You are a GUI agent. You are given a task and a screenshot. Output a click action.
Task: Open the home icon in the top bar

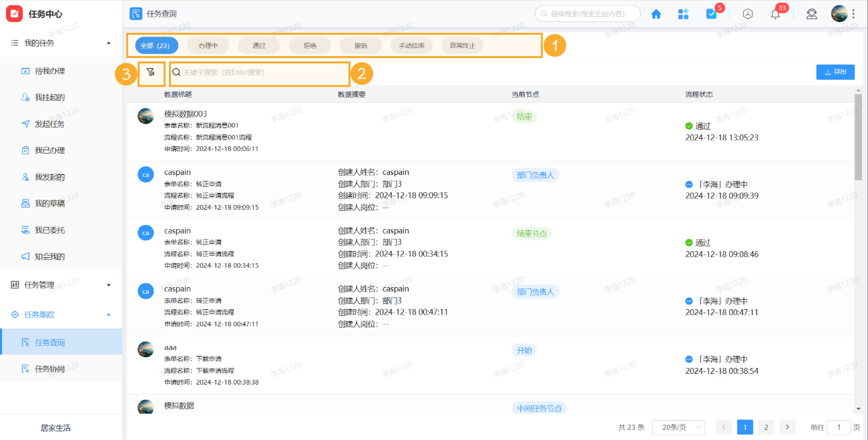pos(656,13)
